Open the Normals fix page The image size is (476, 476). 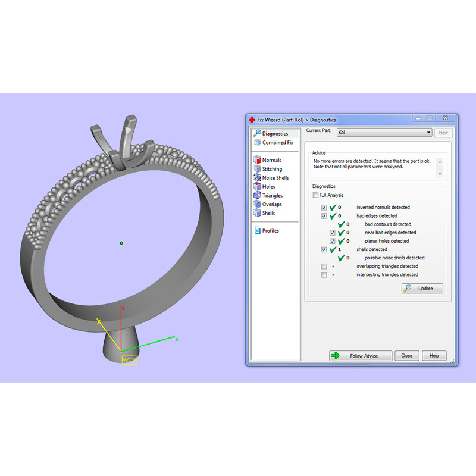271,160
